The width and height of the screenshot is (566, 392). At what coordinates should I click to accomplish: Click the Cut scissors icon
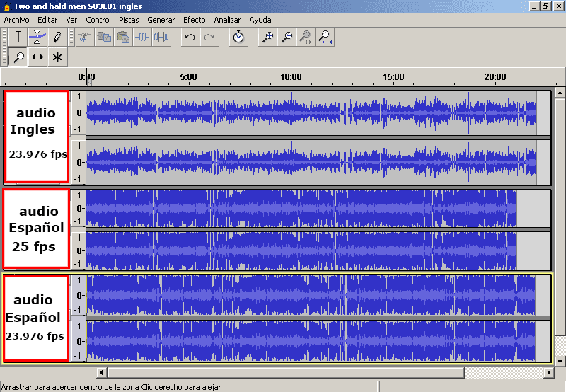(x=84, y=38)
